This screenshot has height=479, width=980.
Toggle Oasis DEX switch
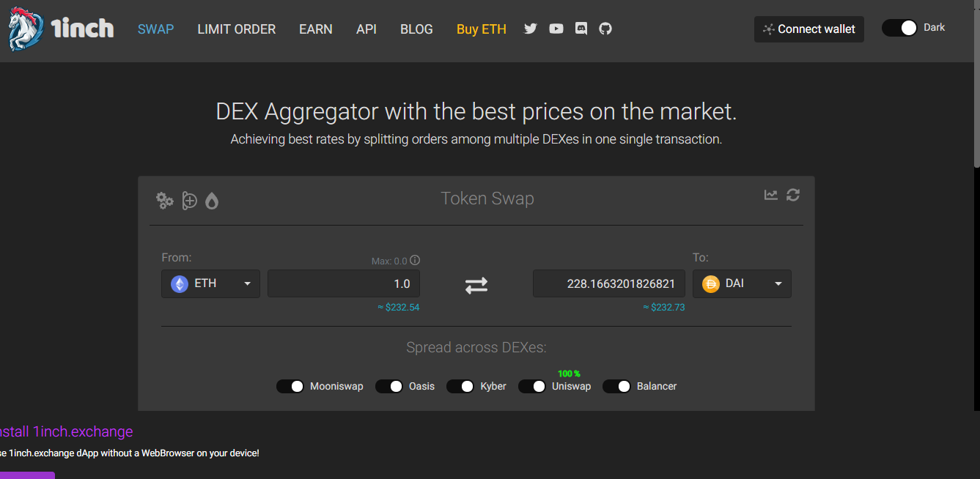(x=389, y=386)
